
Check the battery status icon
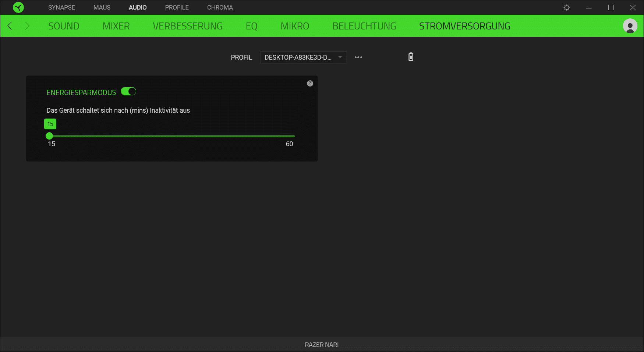click(x=411, y=57)
